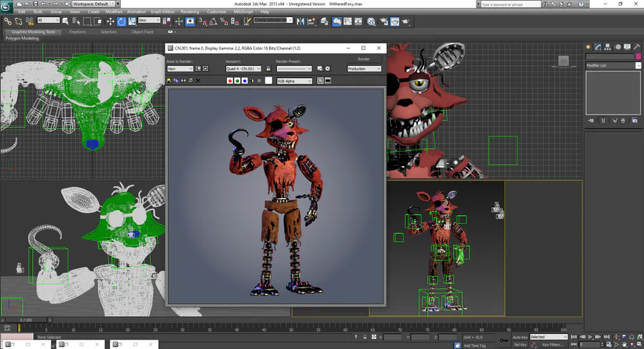Click Save Image icon in render window
The image size is (644, 349).
(x=169, y=81)
